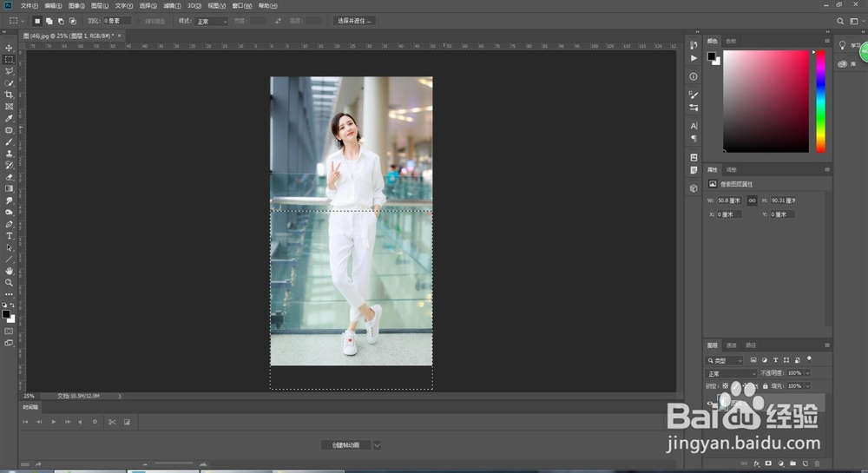Viewport: 868px width, 473px height.
Task: Select the Crop tool
Action: [10, 95]
